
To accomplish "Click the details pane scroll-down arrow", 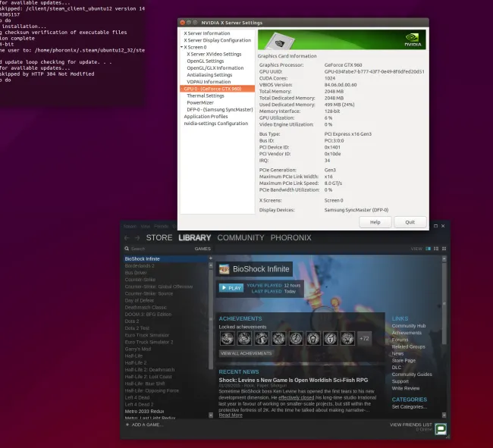I will pyautogui.click(x=444, y=415).
